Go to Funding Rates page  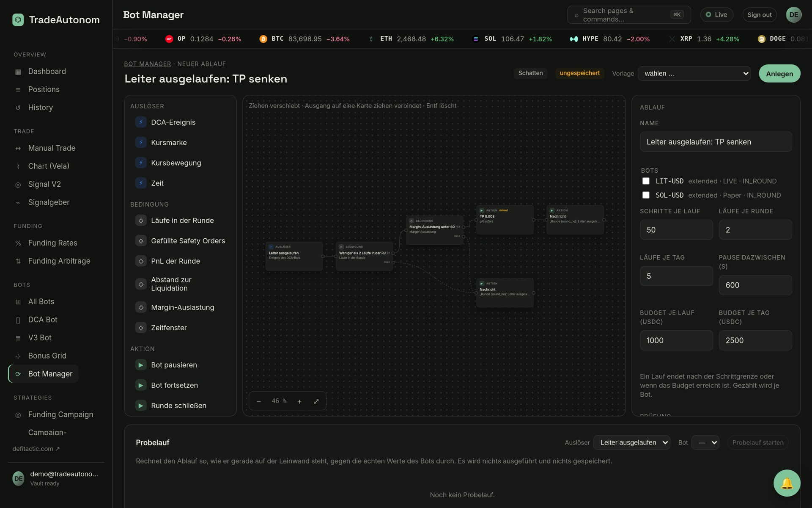[x=52, y=243]
